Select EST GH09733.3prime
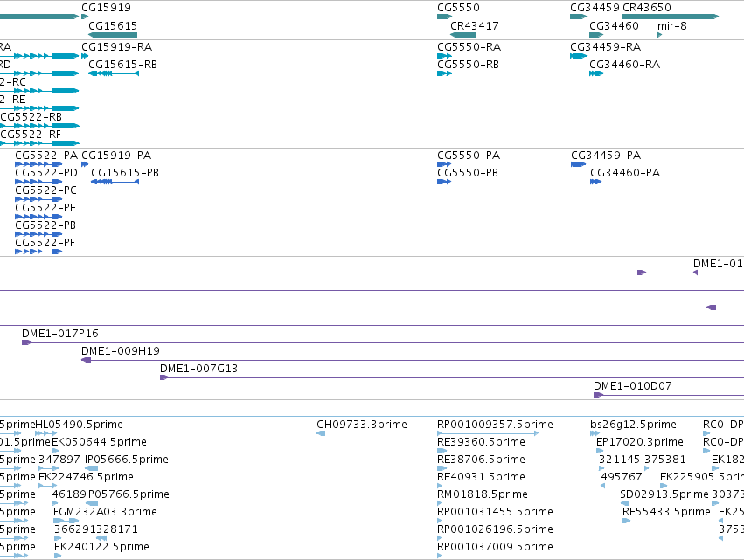The width and height of the screenshot is (744, 560). [362, 425]
